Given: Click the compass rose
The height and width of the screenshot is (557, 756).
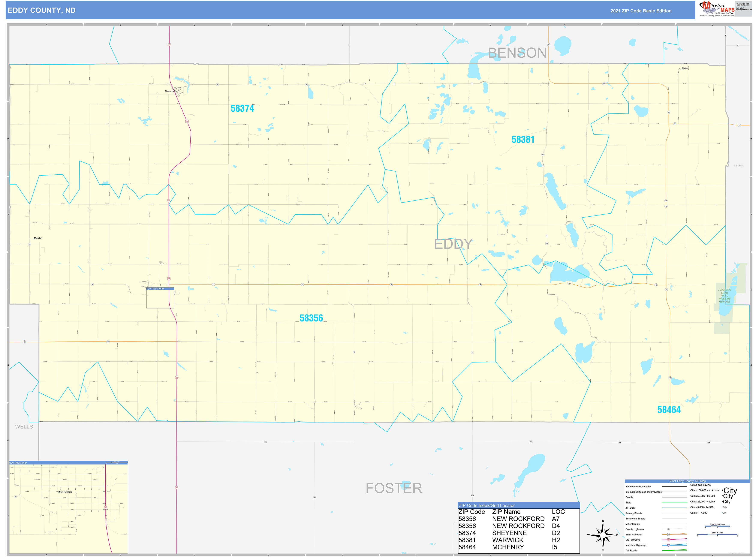Looking at the screenshot, I should [x=603, y=535].
